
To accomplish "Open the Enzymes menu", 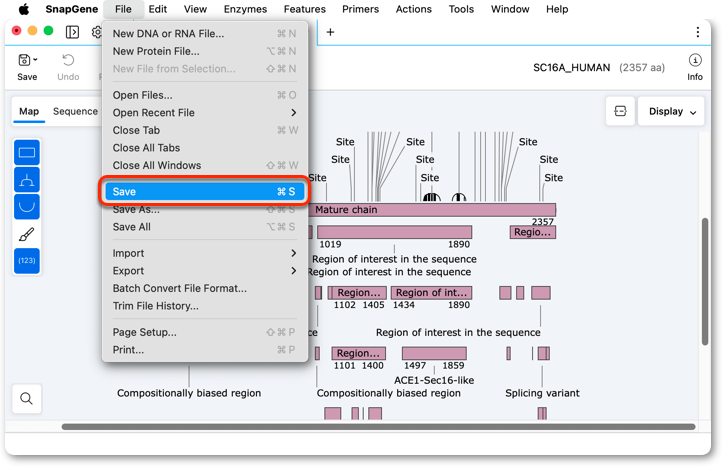I will (x=245, y=9).
